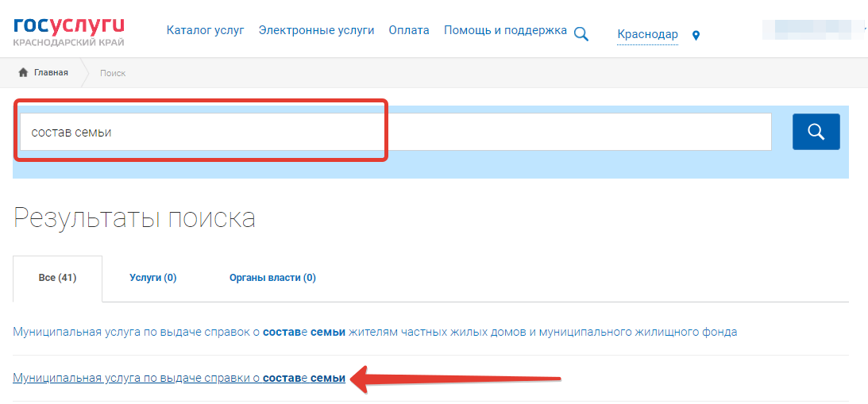Image resolution: width=868 pixels, height=404 pixels.
Task: Click the location pin icon next to Краснодар
Action: pos(696,36)
